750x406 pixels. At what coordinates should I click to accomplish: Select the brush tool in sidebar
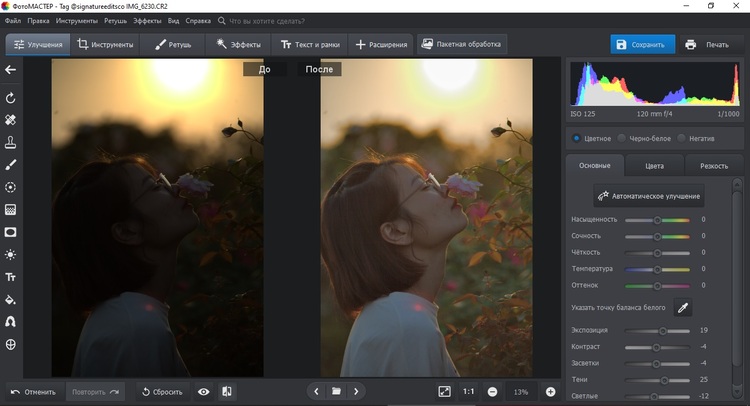point(11,164)
